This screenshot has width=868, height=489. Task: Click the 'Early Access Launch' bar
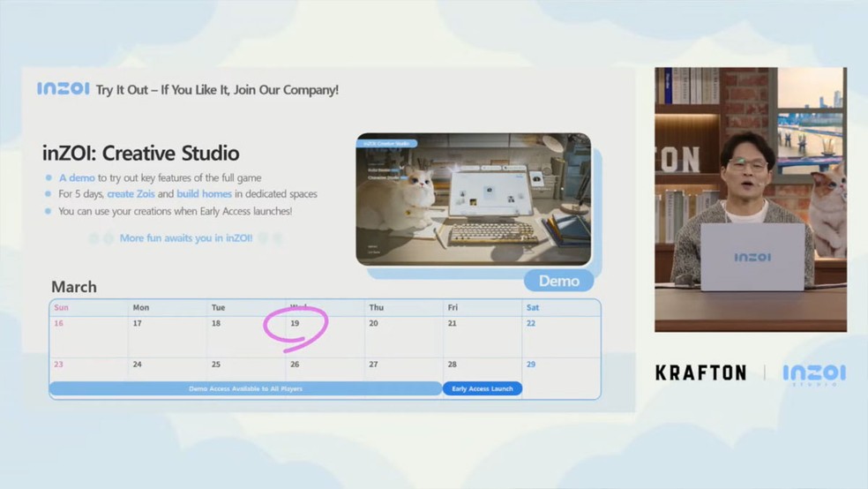point(483,388)
